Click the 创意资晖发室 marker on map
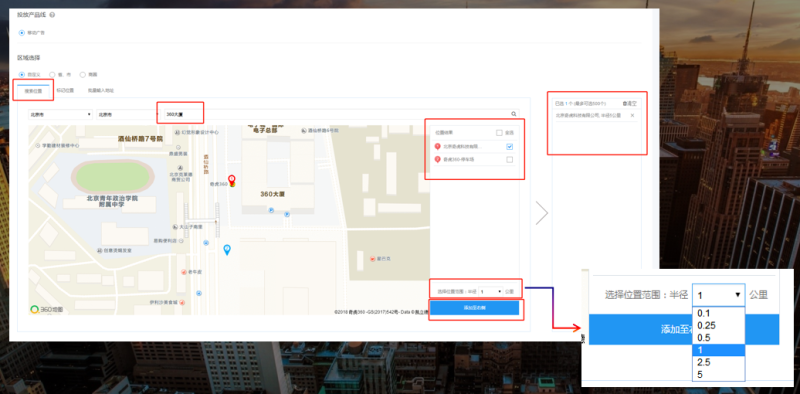This screenshot has width=800, height=394. 99,250
